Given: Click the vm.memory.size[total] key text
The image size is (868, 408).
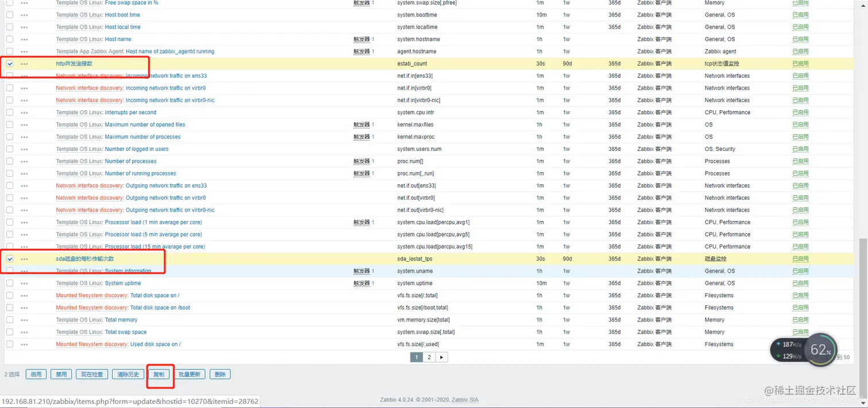Looking at the screenshot, I should 424,320.
